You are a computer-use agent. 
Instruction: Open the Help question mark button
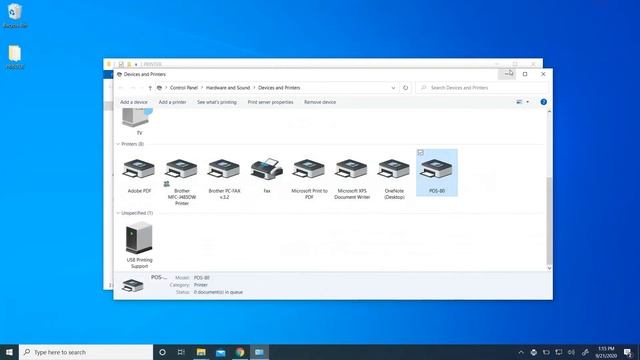(x=543, y=102)
